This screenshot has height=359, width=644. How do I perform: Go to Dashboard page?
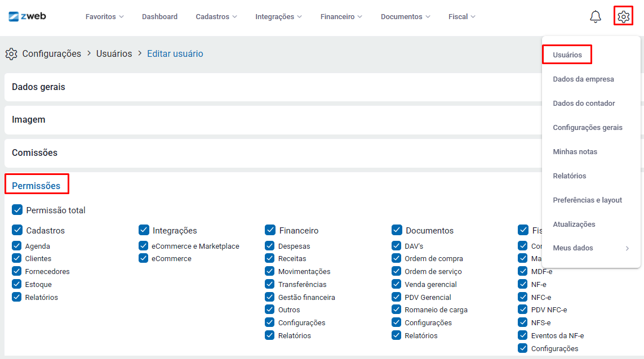point(159,17)
